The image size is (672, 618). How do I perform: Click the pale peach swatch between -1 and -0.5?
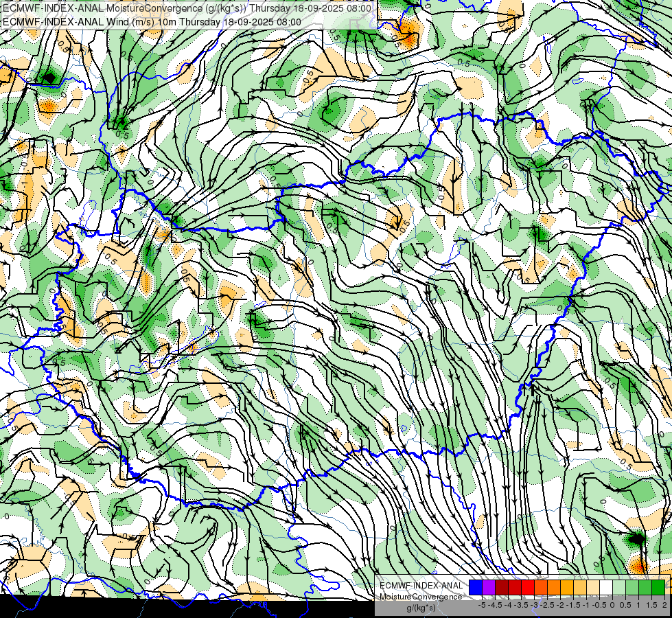[593, 588]
